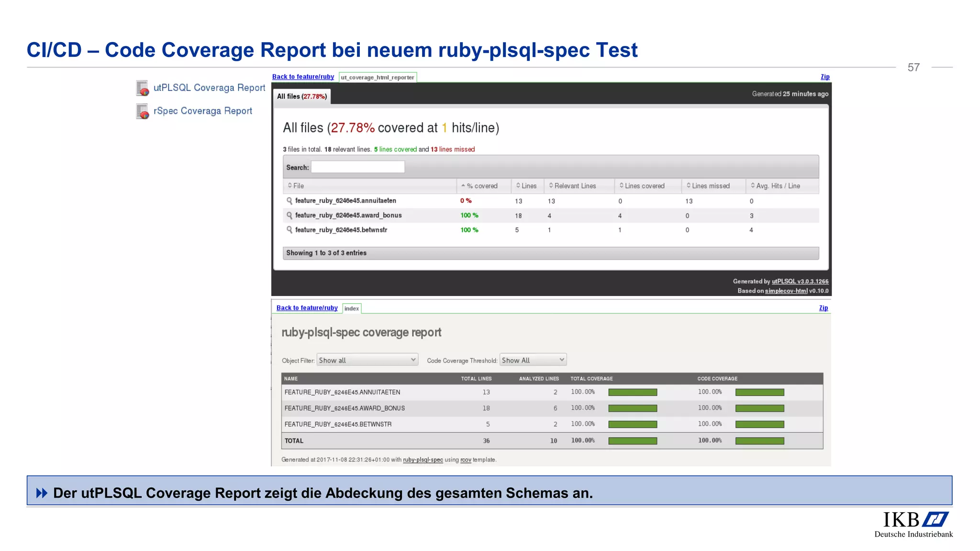Click the ANALYZED LINES column header
The height and width of the screenshot is (551, 980).
pyautogui.click(x=539, y=379)
